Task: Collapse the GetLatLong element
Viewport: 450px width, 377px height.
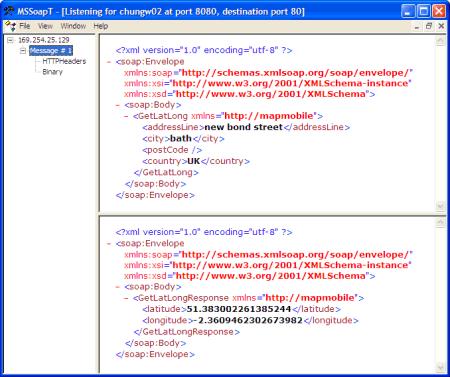Action: [x=126, y=116]
